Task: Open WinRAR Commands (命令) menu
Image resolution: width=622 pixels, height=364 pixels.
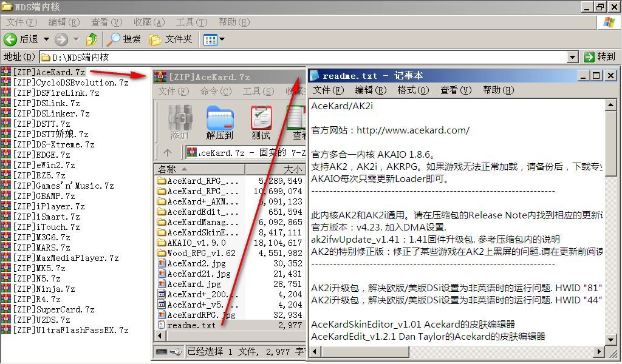Action: 216,92
